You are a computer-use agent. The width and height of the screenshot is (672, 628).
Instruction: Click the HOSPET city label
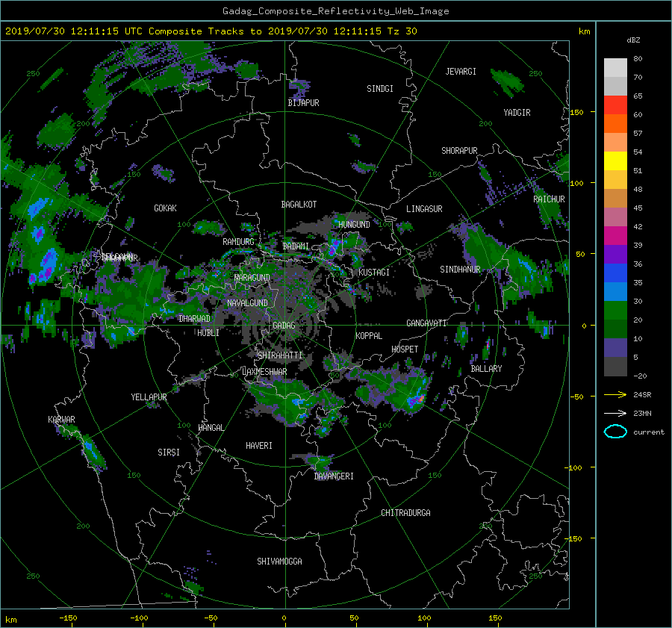click(405, 349)
